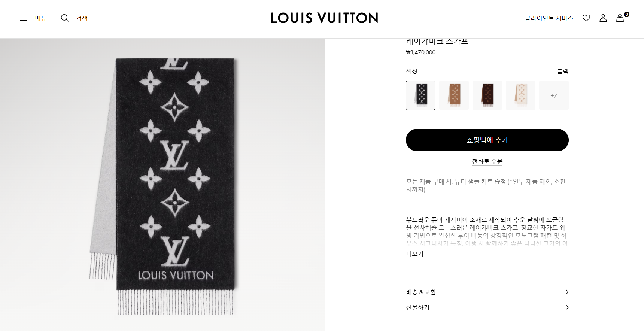Click 더보기 to read full description
This screenshot has height=331, width=644.
(415, 254)
